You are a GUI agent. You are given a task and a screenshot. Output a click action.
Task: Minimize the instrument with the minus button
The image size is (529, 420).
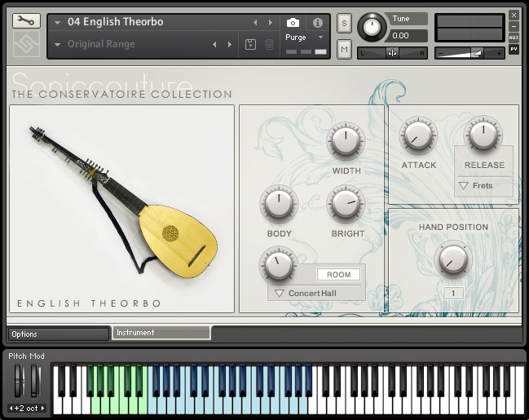[514, 26]
